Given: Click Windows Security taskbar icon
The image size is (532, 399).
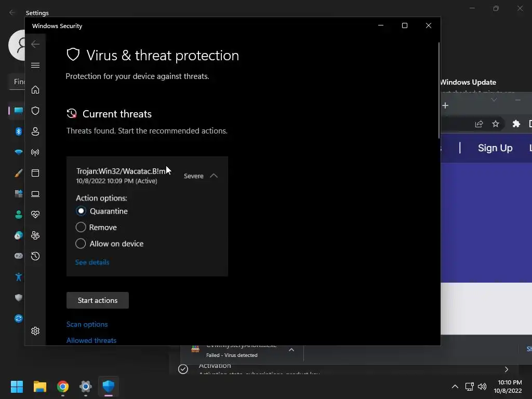Looking at the screenshot, I should click(x=109, y=387).
